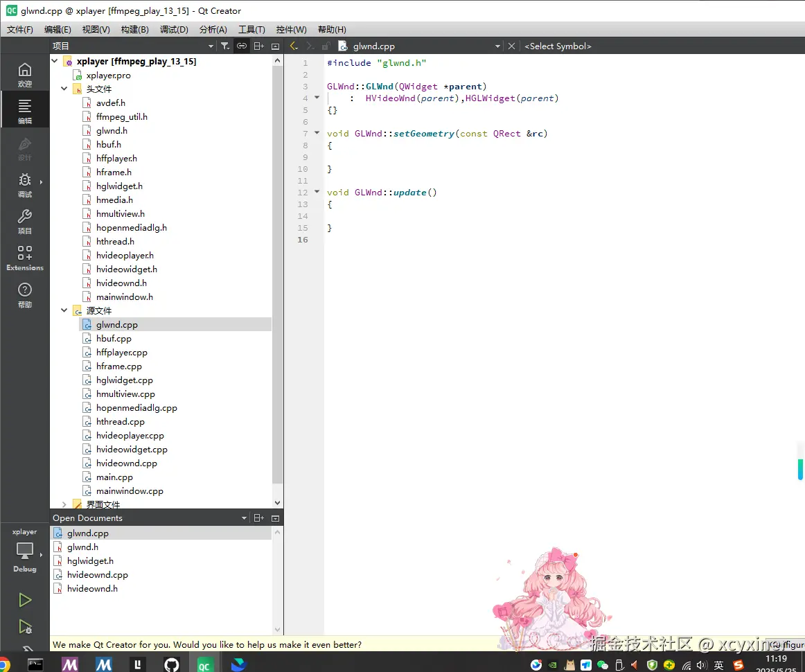Click the Qt Creator taskbar icon

coord(204,664)
